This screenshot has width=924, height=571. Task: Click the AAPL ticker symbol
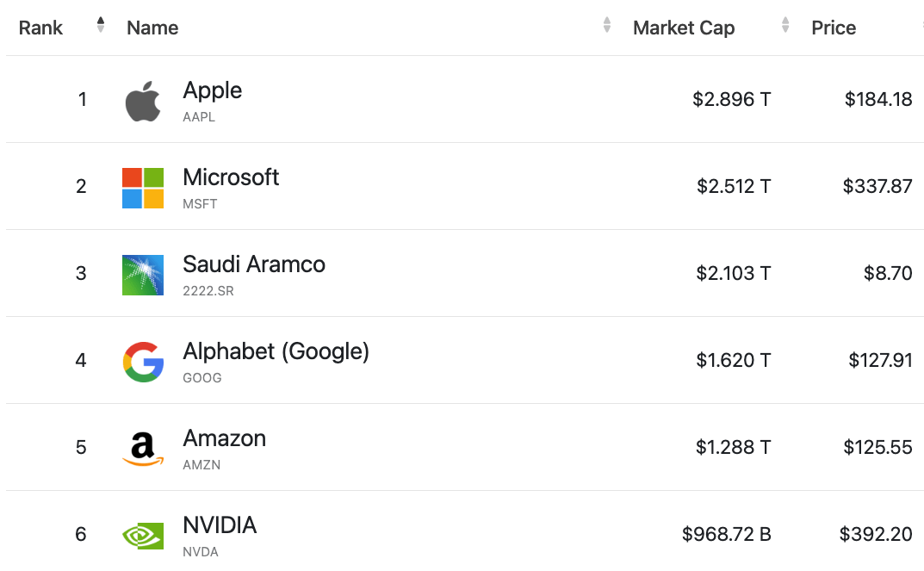coord(199,117)
